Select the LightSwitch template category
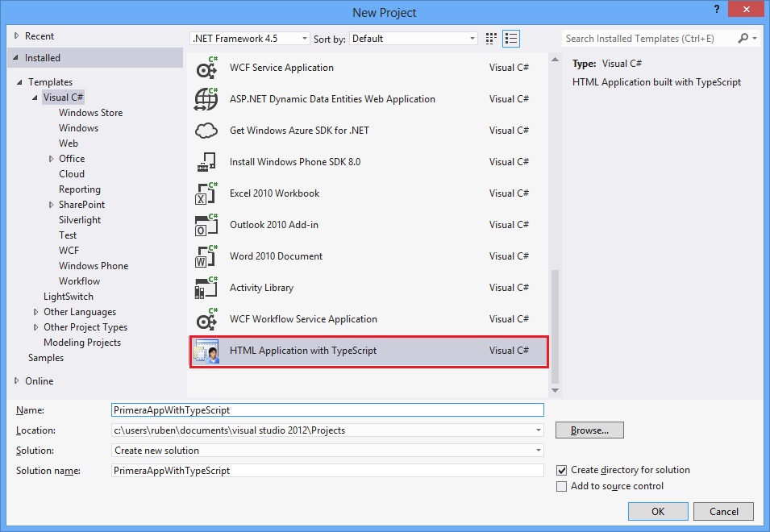 coord(69,297)
